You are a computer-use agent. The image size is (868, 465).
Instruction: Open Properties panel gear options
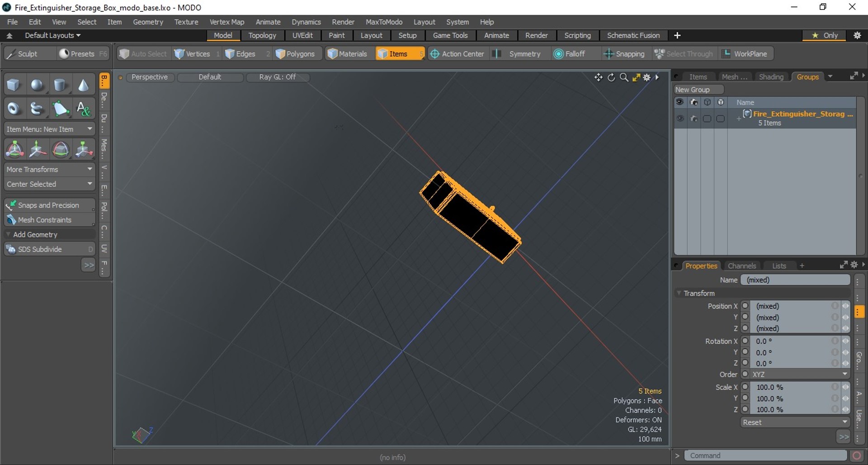(x=854, y=265)
